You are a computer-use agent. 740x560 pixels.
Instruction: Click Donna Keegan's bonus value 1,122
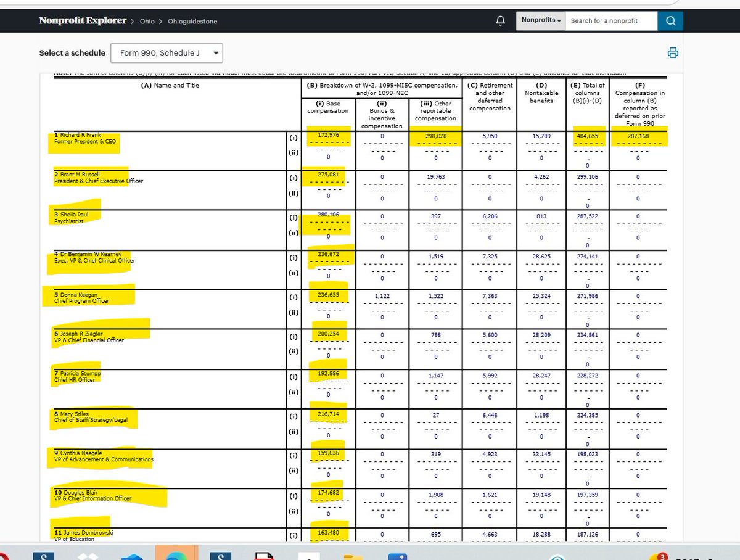[x=382, y=296]
